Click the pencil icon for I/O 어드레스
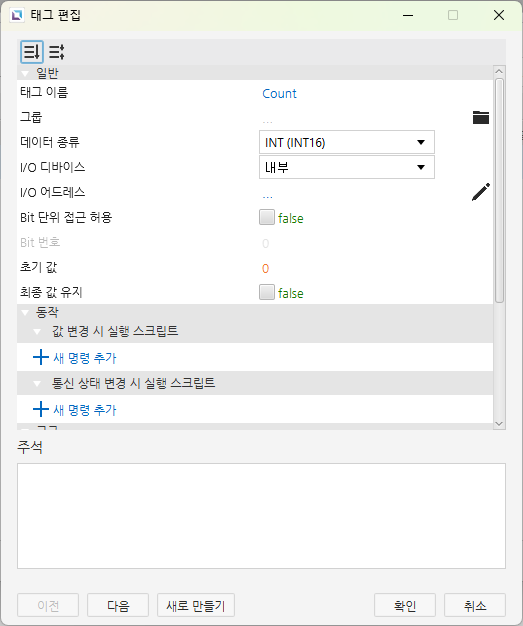Viewport: 523px width, 626px height. tap(481, 192)
